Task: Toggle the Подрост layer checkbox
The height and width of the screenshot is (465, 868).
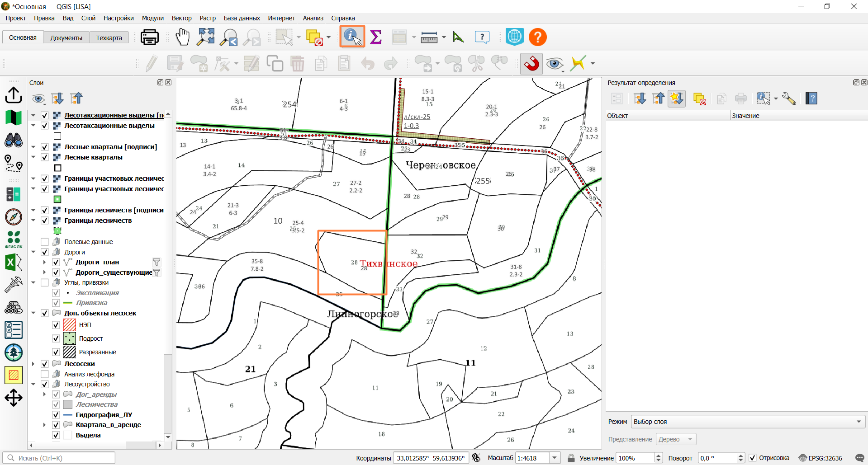Action: [56, 338]
